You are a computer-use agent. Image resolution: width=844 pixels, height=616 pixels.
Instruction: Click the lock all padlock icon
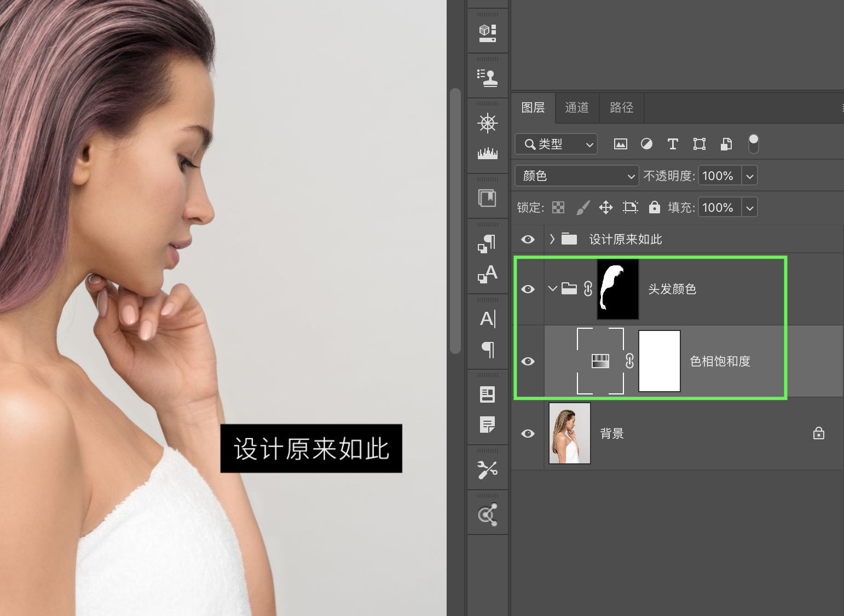point(654,207)
